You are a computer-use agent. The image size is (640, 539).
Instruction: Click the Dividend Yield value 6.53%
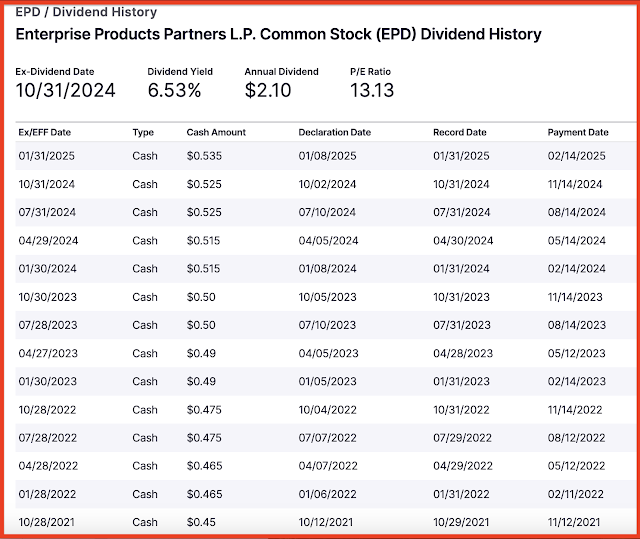click(x=174, y=90)
